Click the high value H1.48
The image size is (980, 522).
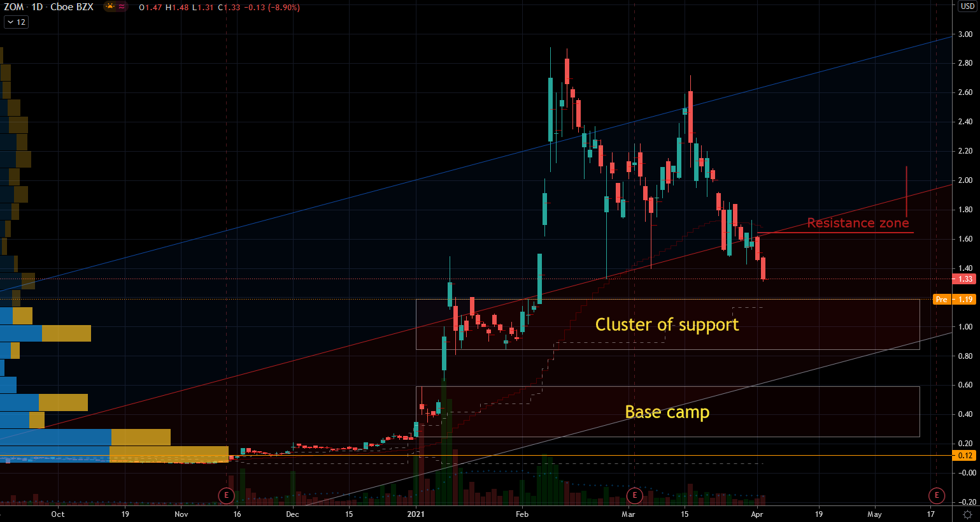176,8
